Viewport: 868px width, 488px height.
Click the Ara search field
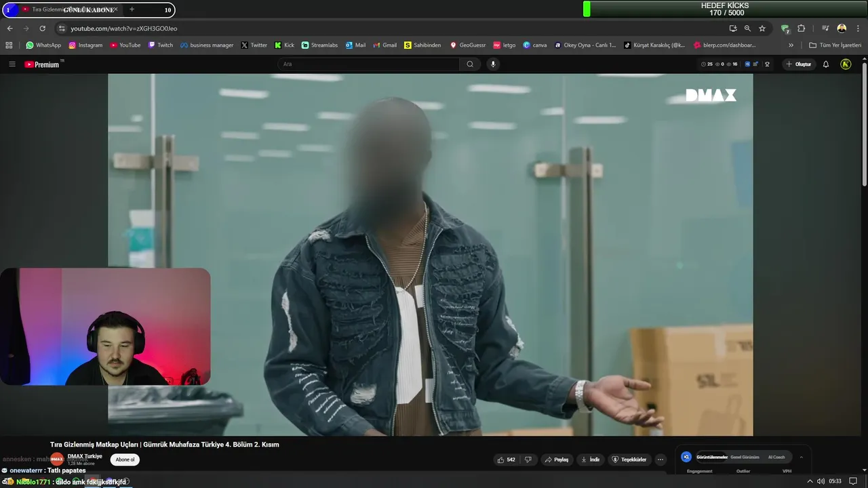point(368,64)
